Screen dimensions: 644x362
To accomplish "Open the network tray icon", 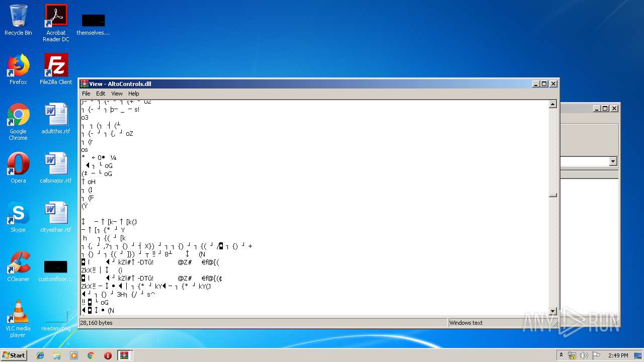I will tap(572, 355).
